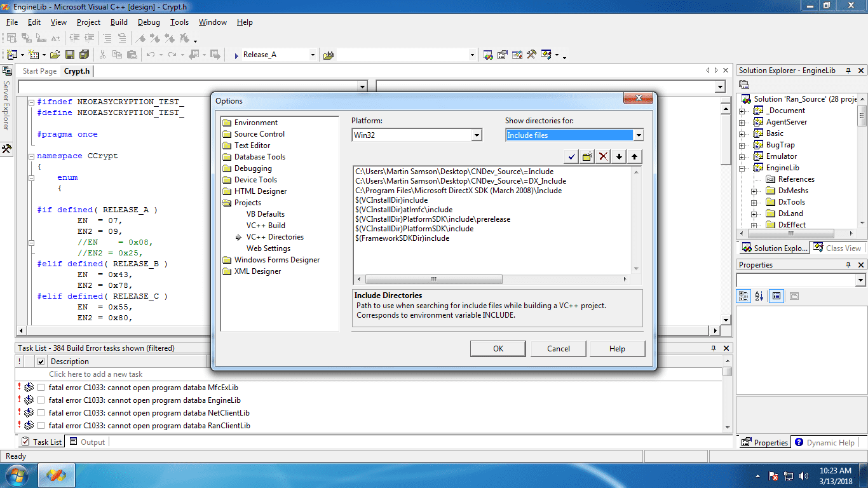Select Categorized view in Properties panel
This screenshot has height=488, width=868.
point(744,296)
